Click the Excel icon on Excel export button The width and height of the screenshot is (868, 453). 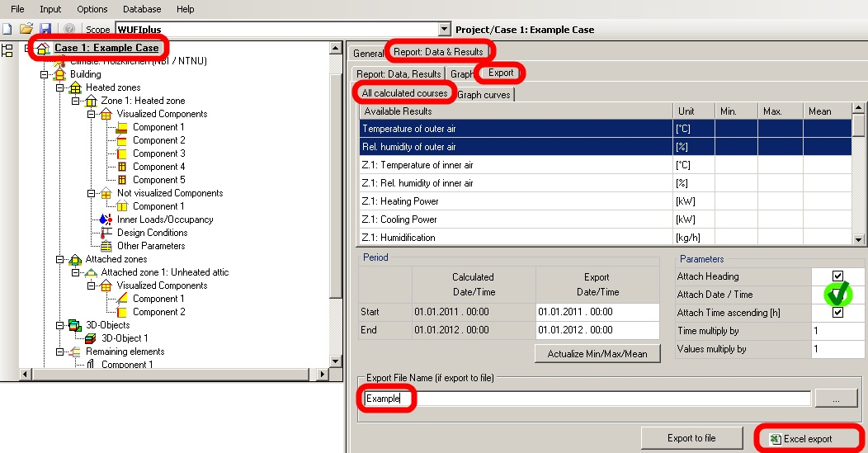[776, 439]
